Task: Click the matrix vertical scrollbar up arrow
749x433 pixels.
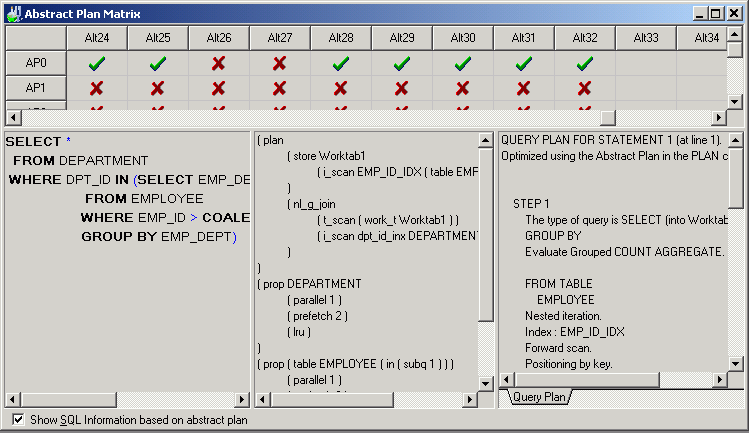Action: (735, 34)
